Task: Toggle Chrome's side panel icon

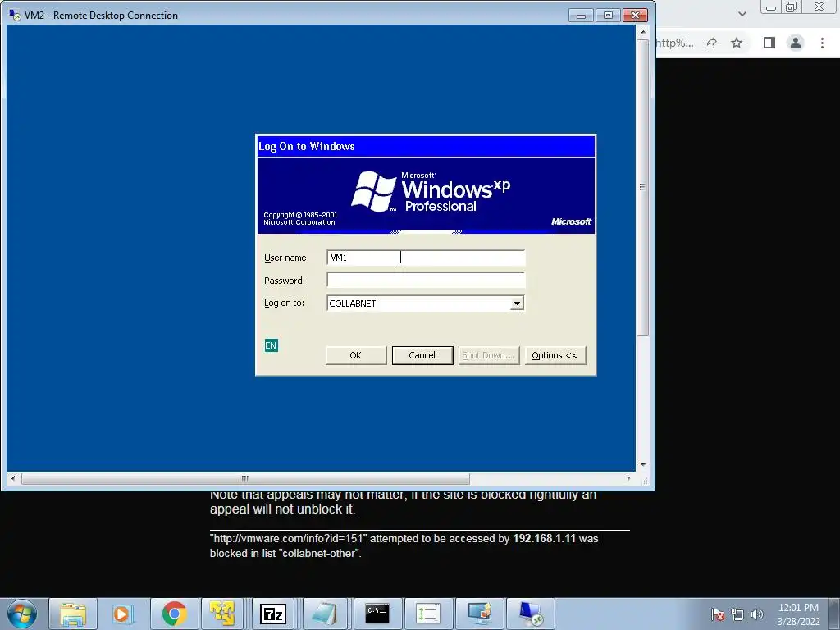Action: (x=769, y=43)
